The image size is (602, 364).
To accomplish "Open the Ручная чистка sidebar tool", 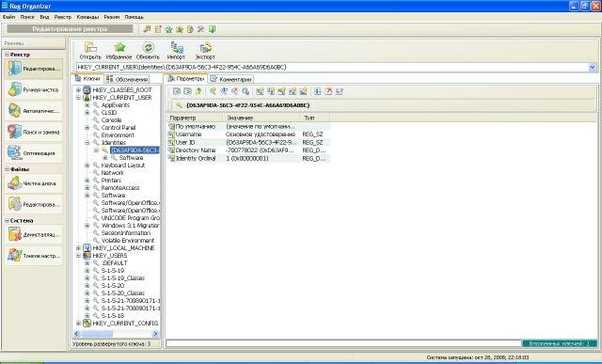I will (34, 90).
